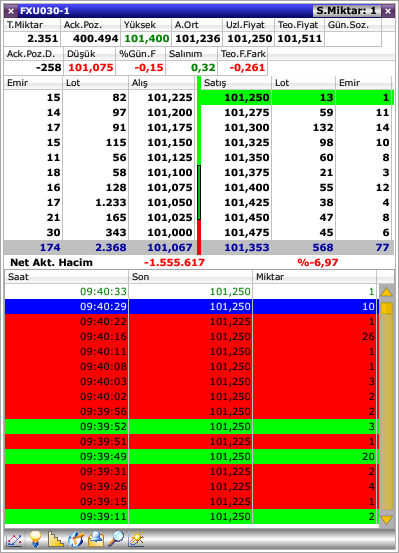Image resolution: width=399 pixels, height=553 pixels.
Task: Select the blue highlighted 09:40:29 trade row
Action: (x=192, y=306)
